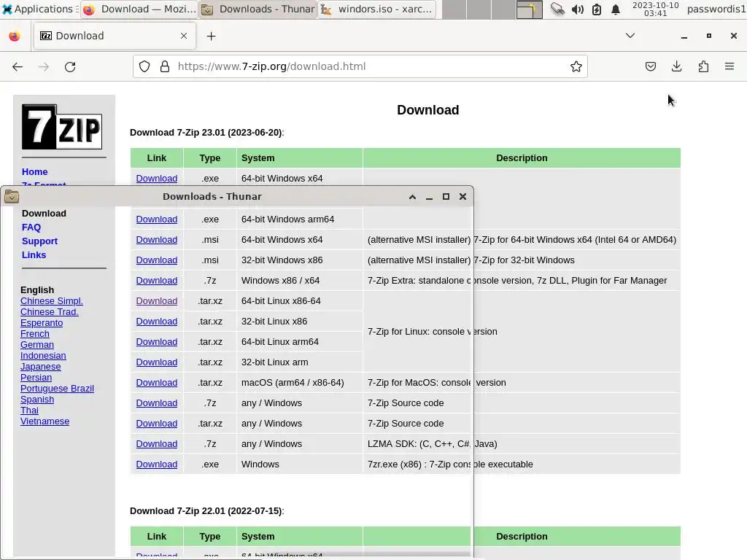This screenshot has width=747, height=560.
Task: Open the notification bell tray icon
Action: coord(616,9)
